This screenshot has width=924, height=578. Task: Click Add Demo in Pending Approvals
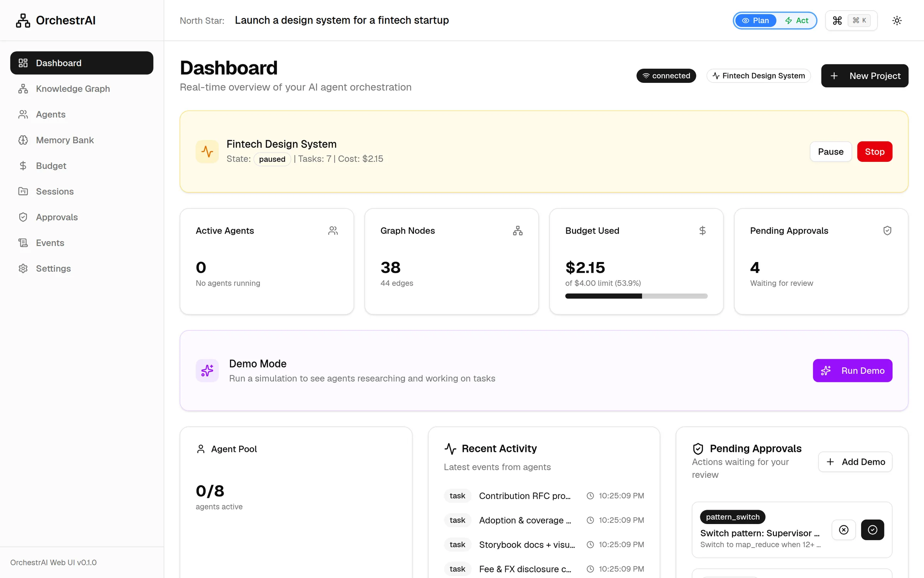(x=855, y=462)
